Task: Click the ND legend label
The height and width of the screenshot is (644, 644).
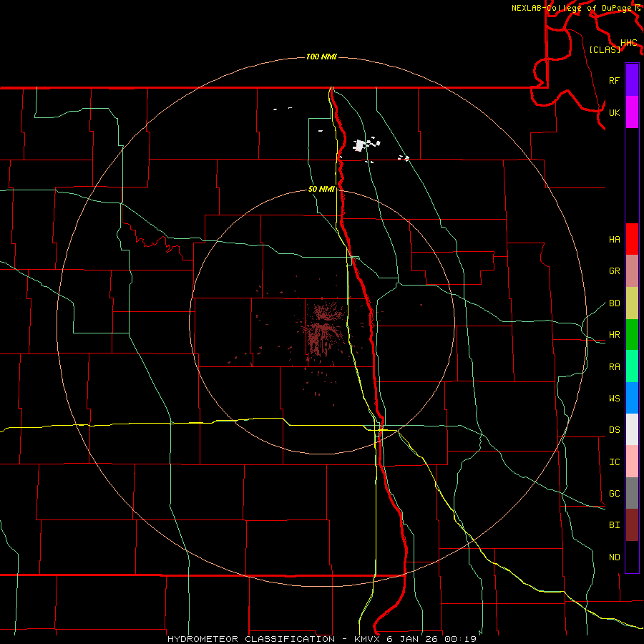Action: (615, 557)
